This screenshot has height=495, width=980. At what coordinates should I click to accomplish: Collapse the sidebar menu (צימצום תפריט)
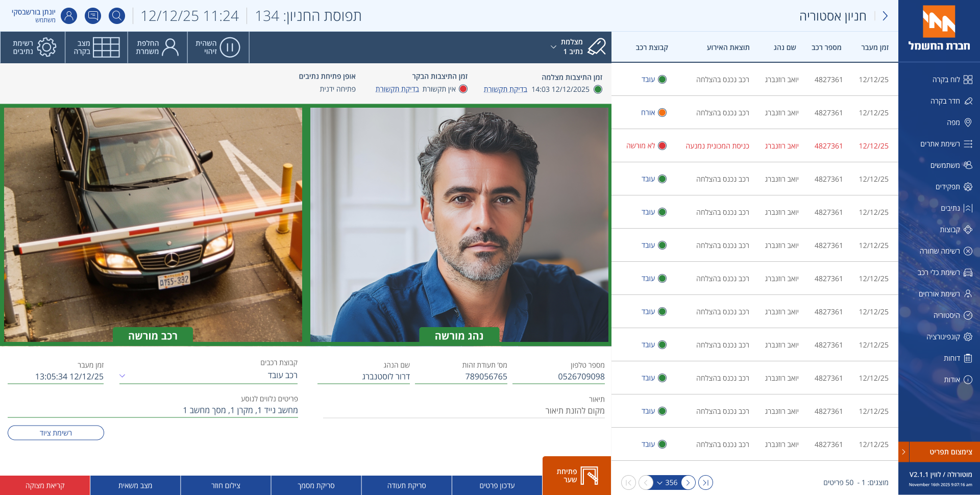(939, 452)
